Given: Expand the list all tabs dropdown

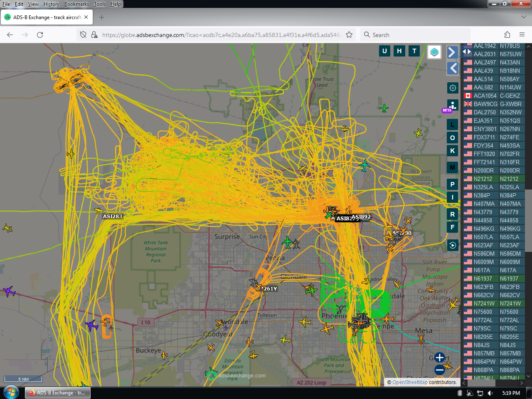Looking at the screenshot, I should [x=523, y=17].
